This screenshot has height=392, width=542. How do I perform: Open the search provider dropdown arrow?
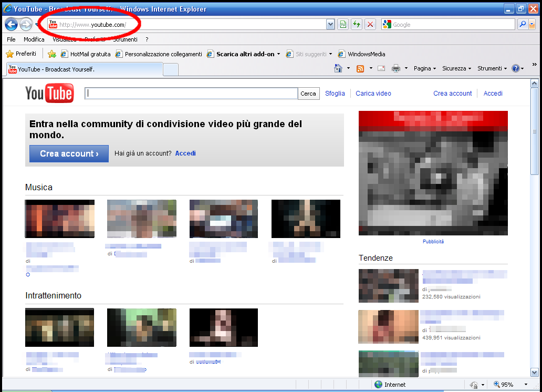point(532,24)
